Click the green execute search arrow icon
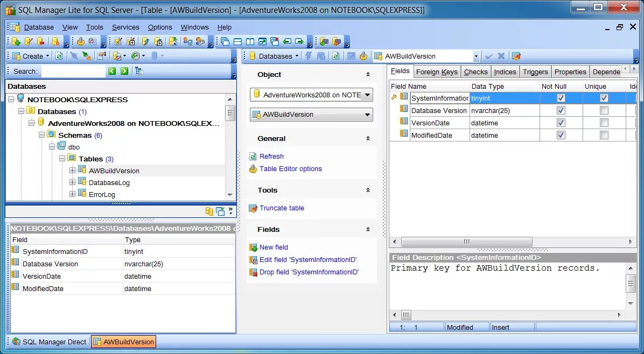 click(124, 71)
